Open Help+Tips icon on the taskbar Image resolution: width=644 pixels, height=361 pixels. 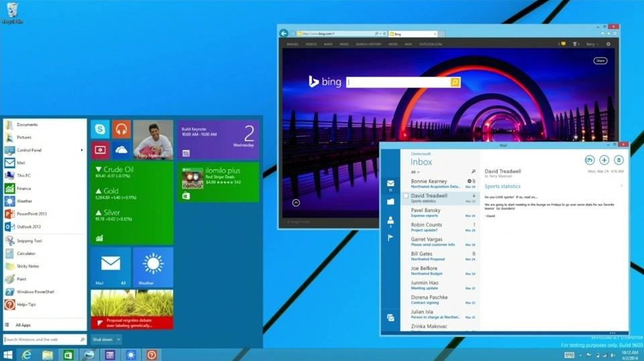(x=152, y=355)
